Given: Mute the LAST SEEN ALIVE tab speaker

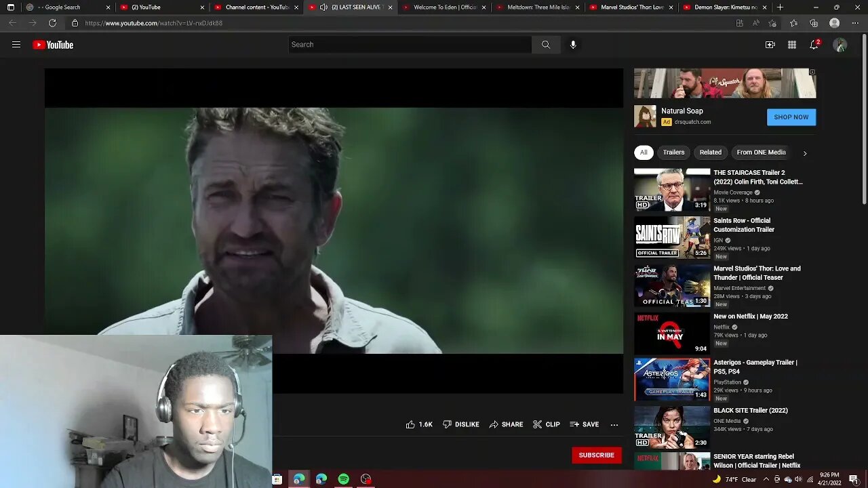Looking at the screenshot, I should coord(323,7).
